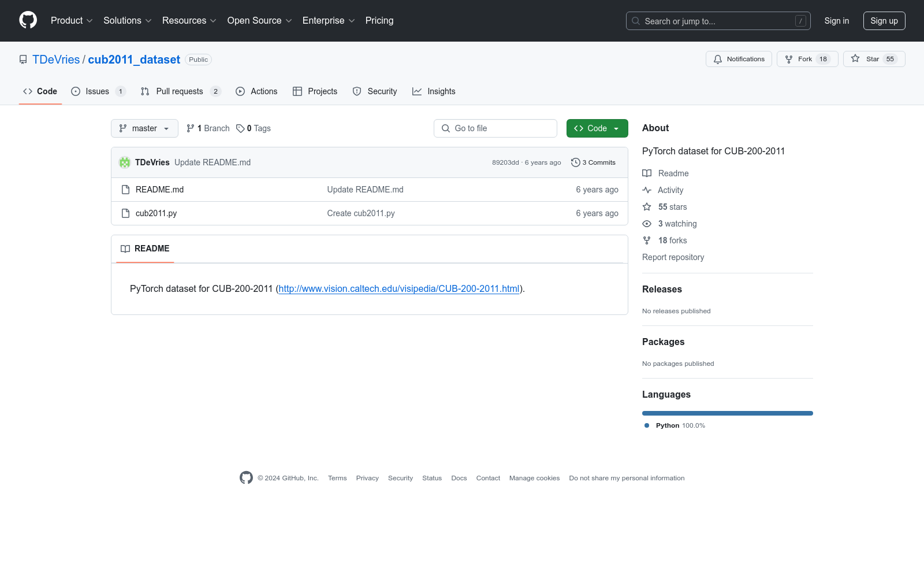View the 55 stars link
The image size is (924, 578).
pyautogui.click(x=665, y=207)
